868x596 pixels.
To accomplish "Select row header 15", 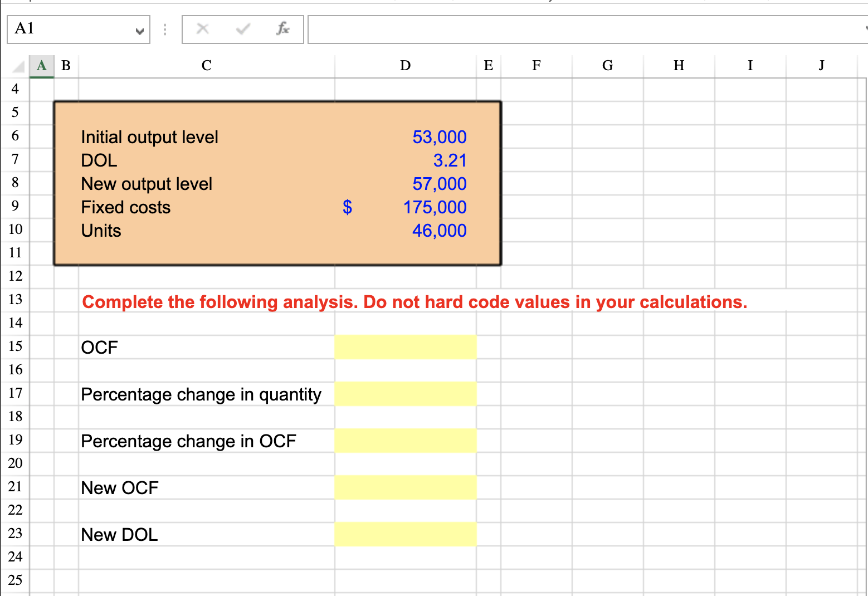I will (15, 346).
